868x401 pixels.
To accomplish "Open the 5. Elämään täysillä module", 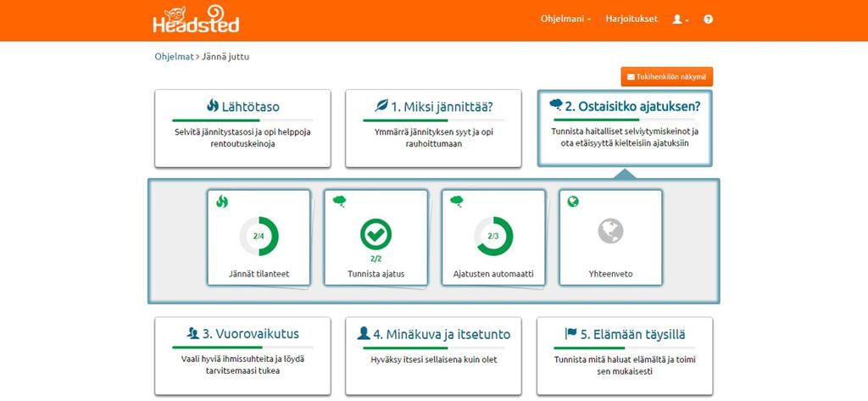I will coord(625,355).
